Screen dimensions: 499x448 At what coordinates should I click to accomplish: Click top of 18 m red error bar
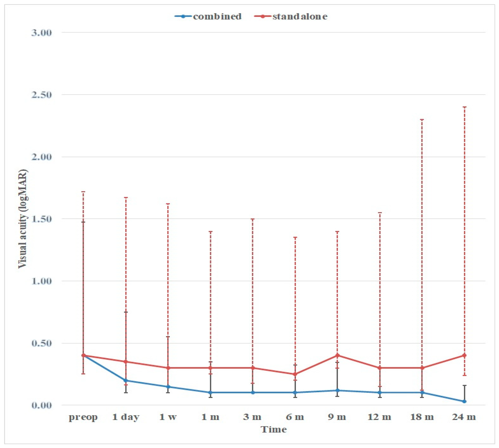pos(422,120)
